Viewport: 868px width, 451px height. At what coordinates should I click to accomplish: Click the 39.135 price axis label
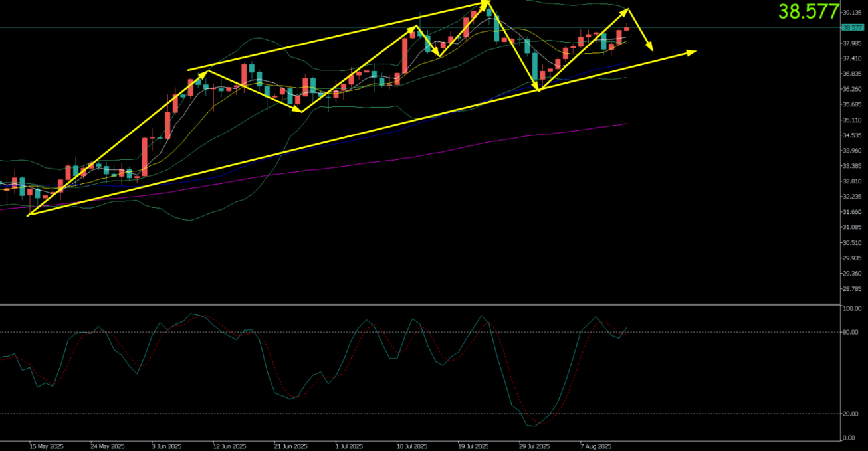853,13
